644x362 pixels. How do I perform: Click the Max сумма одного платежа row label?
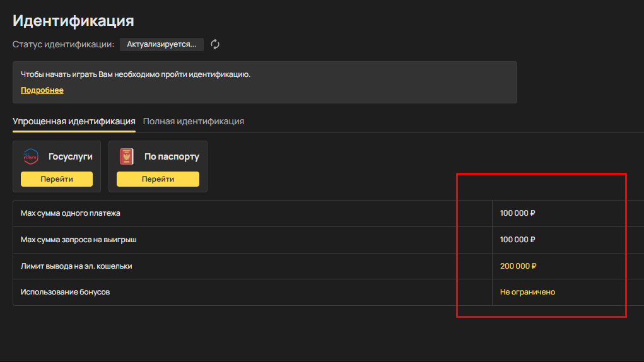70,213
